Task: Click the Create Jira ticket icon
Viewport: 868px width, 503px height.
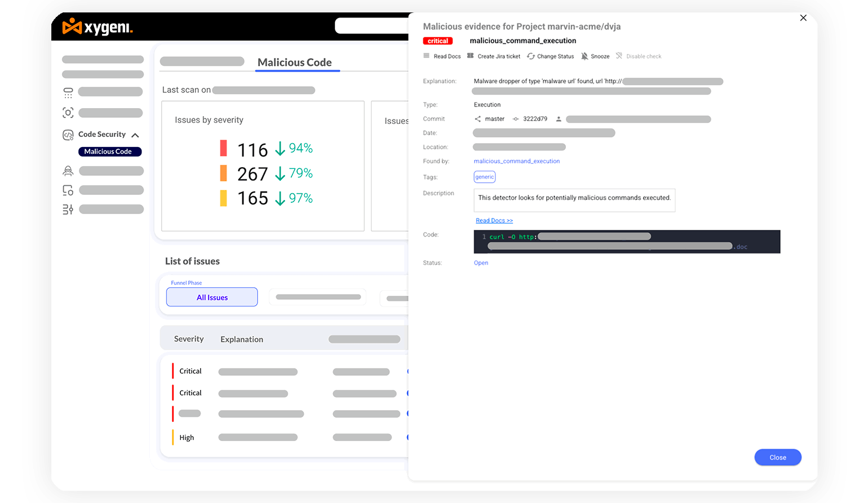Action: point(471,56)
